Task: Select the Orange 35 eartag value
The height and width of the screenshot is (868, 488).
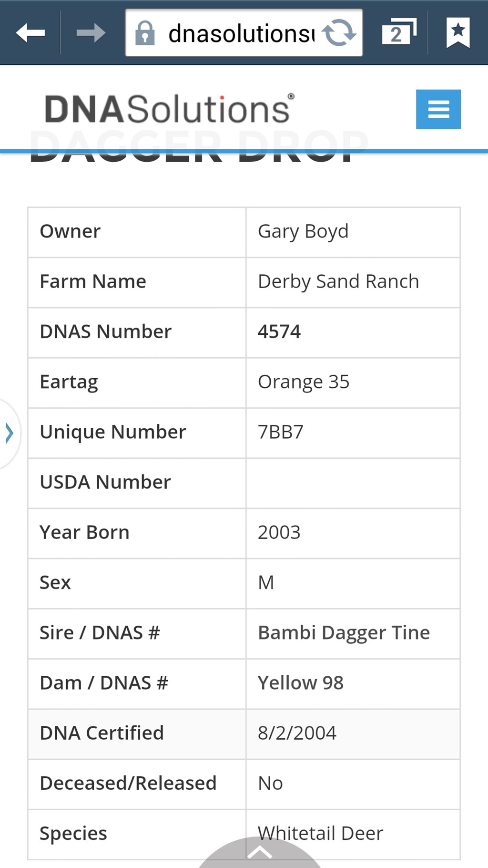Action: pos(304,382)
